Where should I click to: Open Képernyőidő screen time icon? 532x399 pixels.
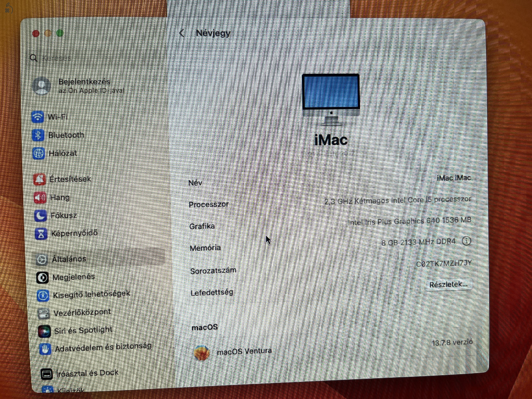point(41,233)
